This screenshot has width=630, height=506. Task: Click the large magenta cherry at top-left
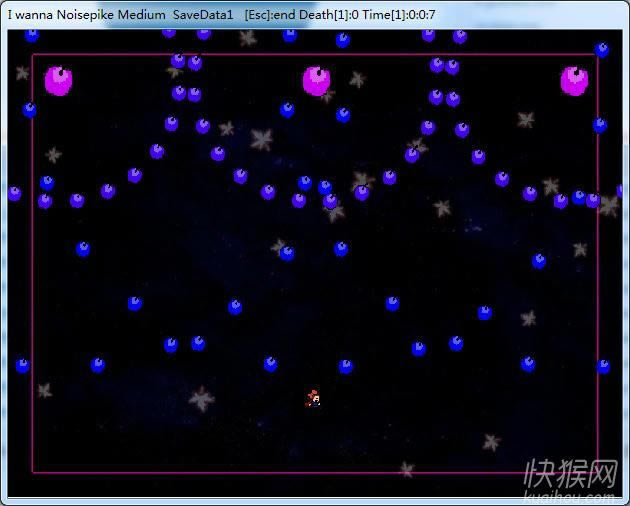pos(58,81)
